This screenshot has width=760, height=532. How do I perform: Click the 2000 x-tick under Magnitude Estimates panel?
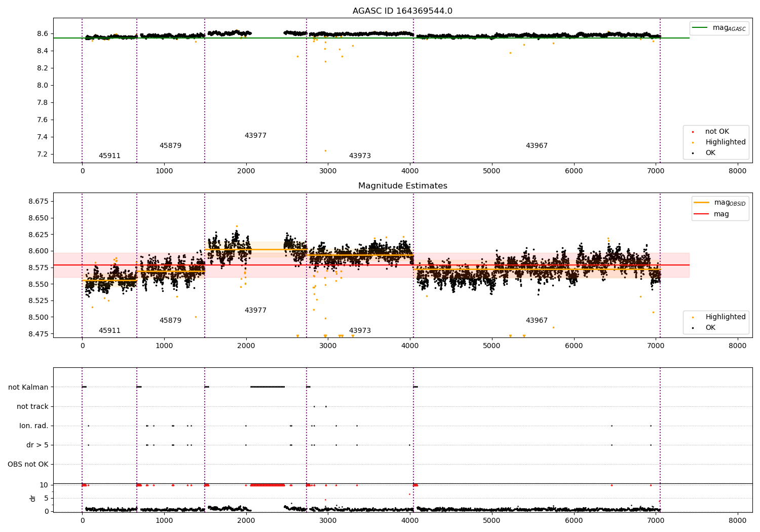tap(246, 346)
